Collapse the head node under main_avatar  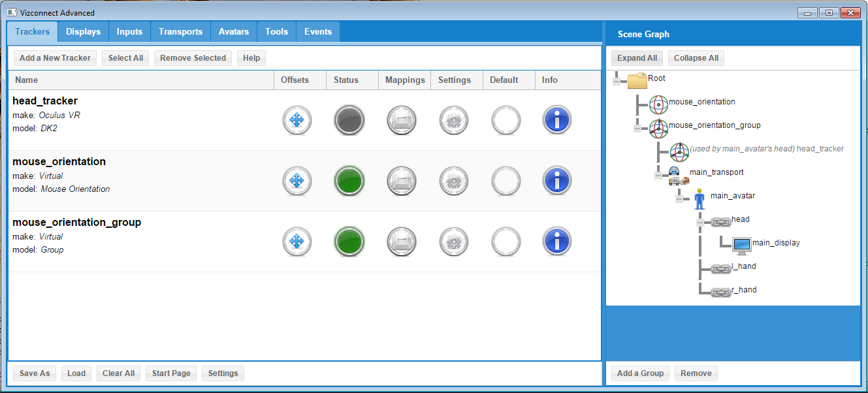coord(699,222)
